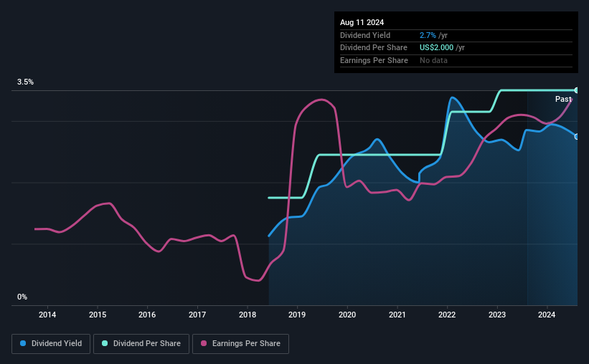Click the 3.5% y-axis label
The image size is (589, 364).
25,82
